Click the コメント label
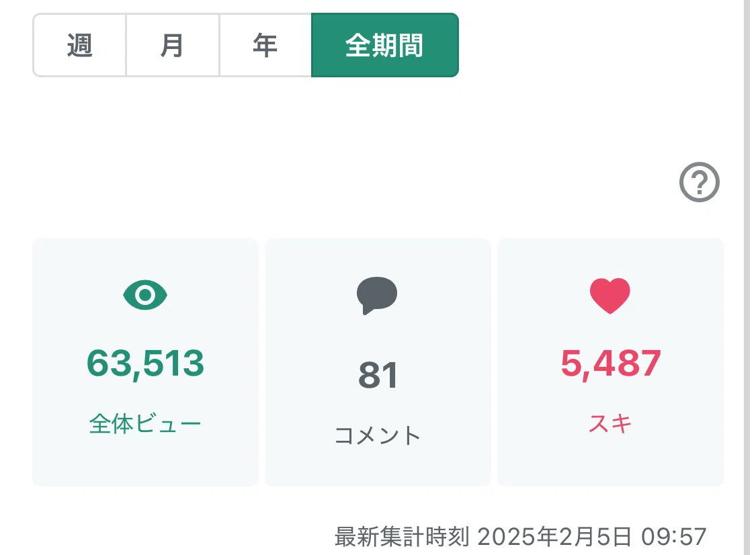The image size is (756, 555). (x=378, y=435)
